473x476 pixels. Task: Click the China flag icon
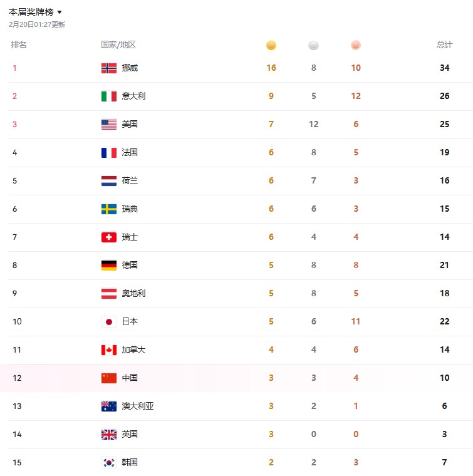109,378
